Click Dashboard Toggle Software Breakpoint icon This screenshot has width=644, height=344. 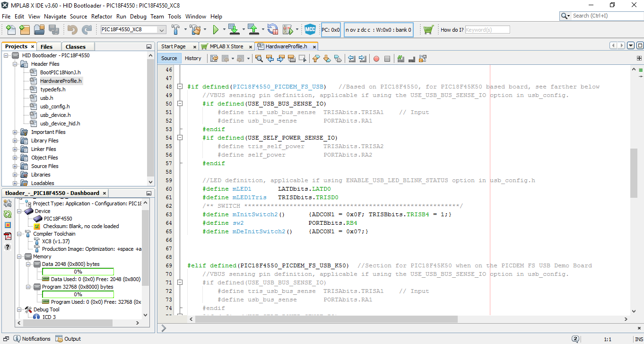(x=8, y=225)
